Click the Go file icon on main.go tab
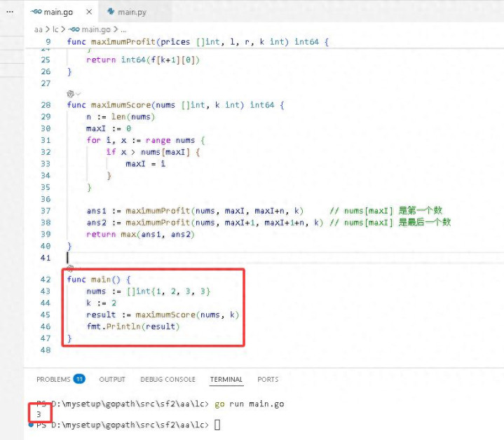 [x=36, y=12]
